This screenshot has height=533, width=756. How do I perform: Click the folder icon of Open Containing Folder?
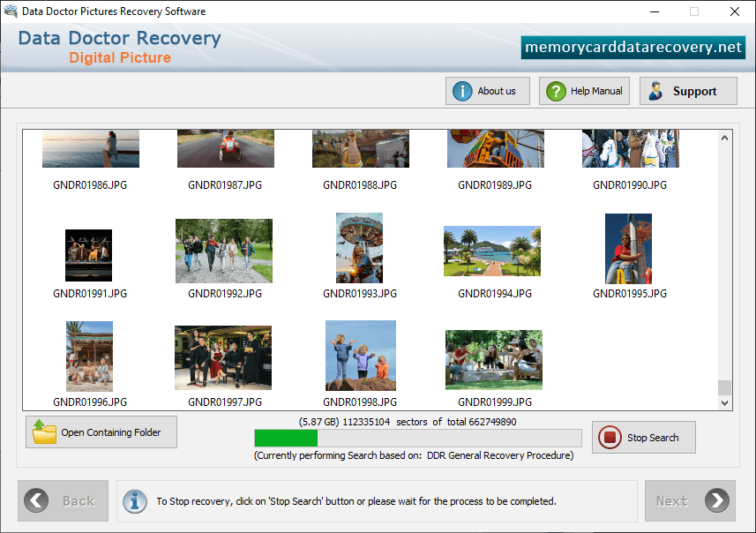(x=44, y=432)
